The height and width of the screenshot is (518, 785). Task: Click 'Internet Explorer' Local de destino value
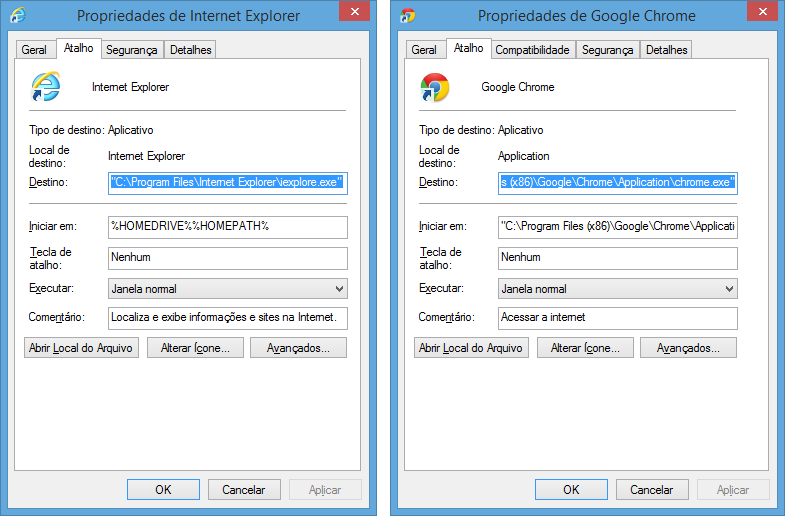[x=146, y=156]
